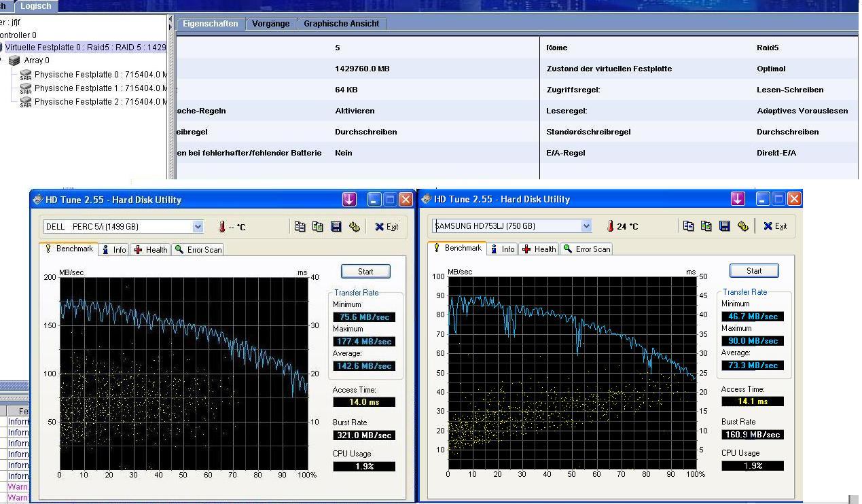This screenshot has width=862, height=504.
Task: Click the name value Raid5
Action: (768, 48)
